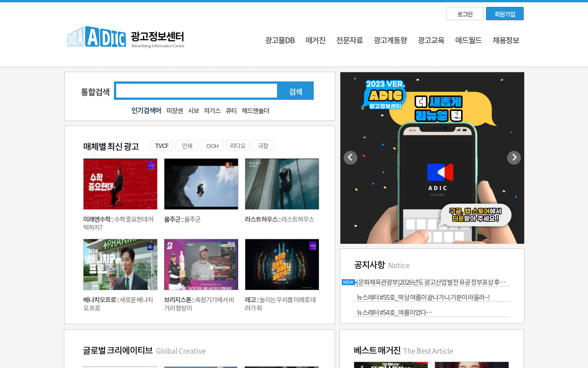588x368 pixels.
Task: Click the 회원가입 button
Action: [x=505, y=14]
